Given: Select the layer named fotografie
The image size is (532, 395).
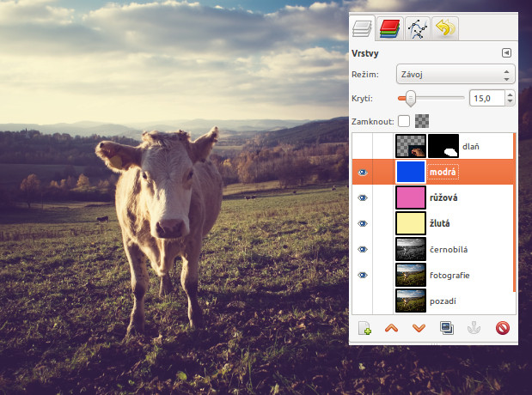Looking at the screenshot, I should tap(449, 276).
